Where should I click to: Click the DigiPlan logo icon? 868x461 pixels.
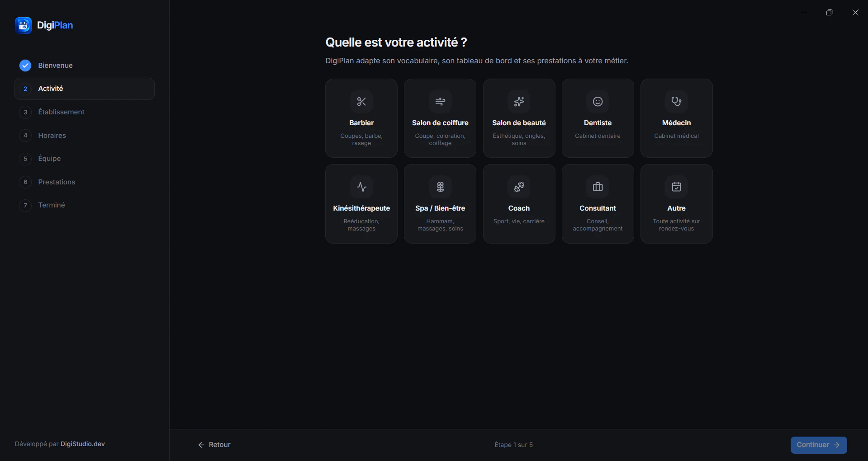pyautogui.click(x=23, y=25)
